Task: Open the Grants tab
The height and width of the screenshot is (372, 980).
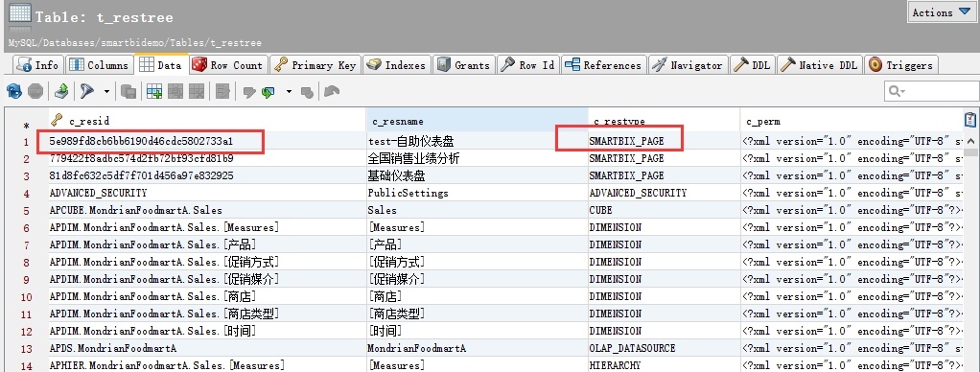Action: coord(464,65)
